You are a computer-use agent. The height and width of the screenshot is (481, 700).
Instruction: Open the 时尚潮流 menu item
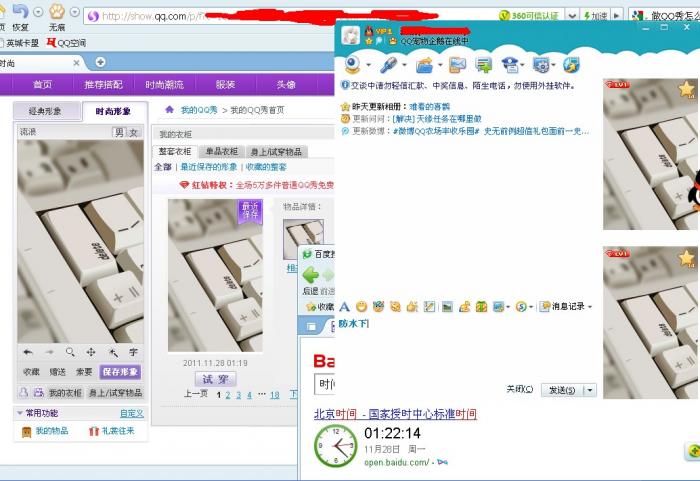[164, 84]
